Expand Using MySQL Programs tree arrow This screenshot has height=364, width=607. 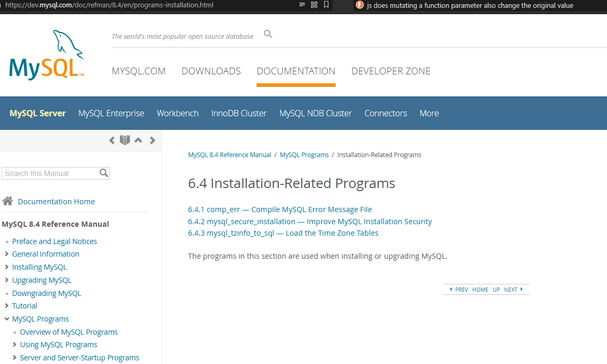[14, 344]
